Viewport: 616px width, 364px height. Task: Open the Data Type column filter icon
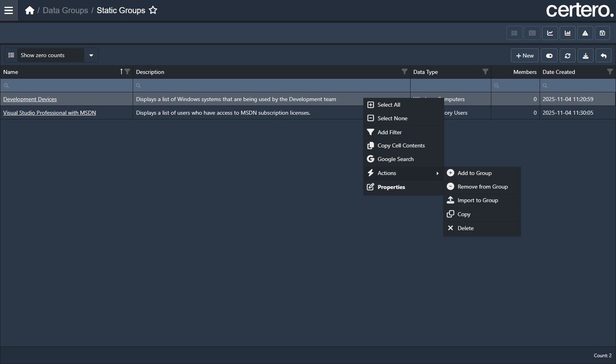(485, 72)
